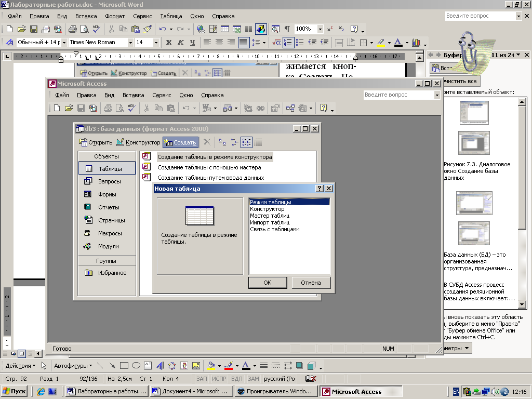Select the Rectangle tool in drawing toolbar
Image resolution: width=532 pixels, height=399 pixels.
(124, 366)
